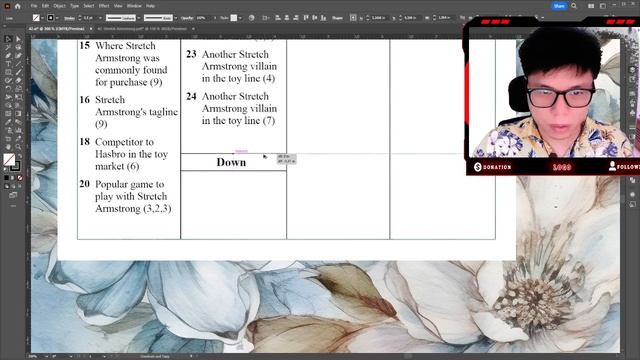Image resolution: width=640 pixels, height=360 pixels.
Task: Click the Shape properties link
Action: (x=337, y=18)
